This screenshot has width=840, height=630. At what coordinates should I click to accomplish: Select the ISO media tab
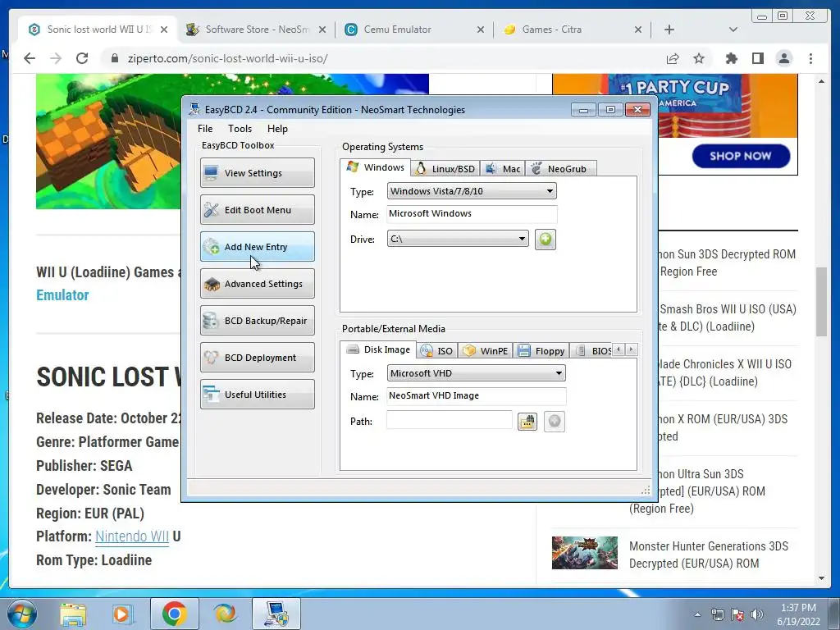[x=437, y=351]
